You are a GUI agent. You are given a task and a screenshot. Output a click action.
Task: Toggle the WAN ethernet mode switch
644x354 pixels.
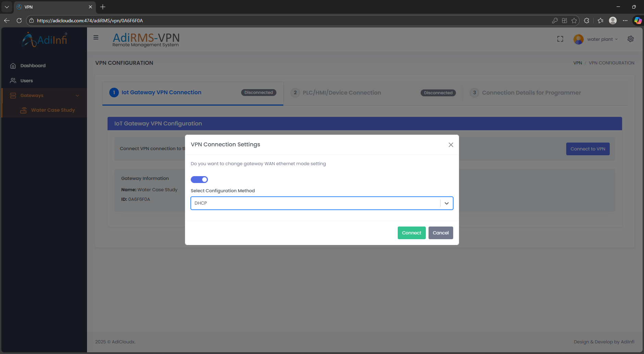[199, 180]
